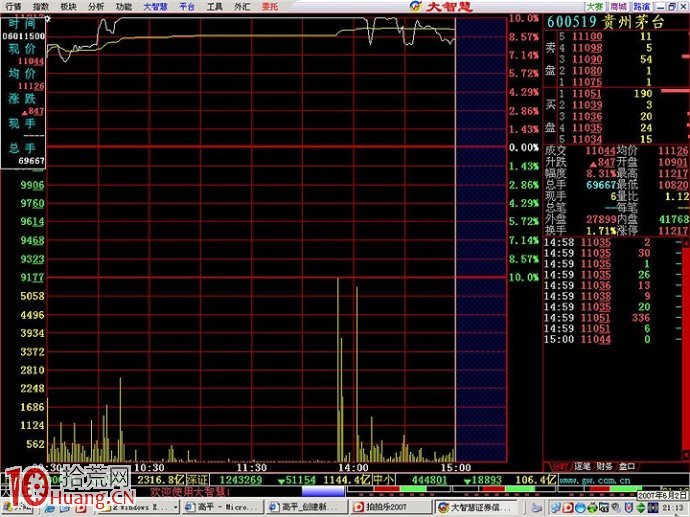Image resolution: width=690 pixels, height=517 pixels.
Task: Click the shield security tray icon
Action: (x=628, y=507)
